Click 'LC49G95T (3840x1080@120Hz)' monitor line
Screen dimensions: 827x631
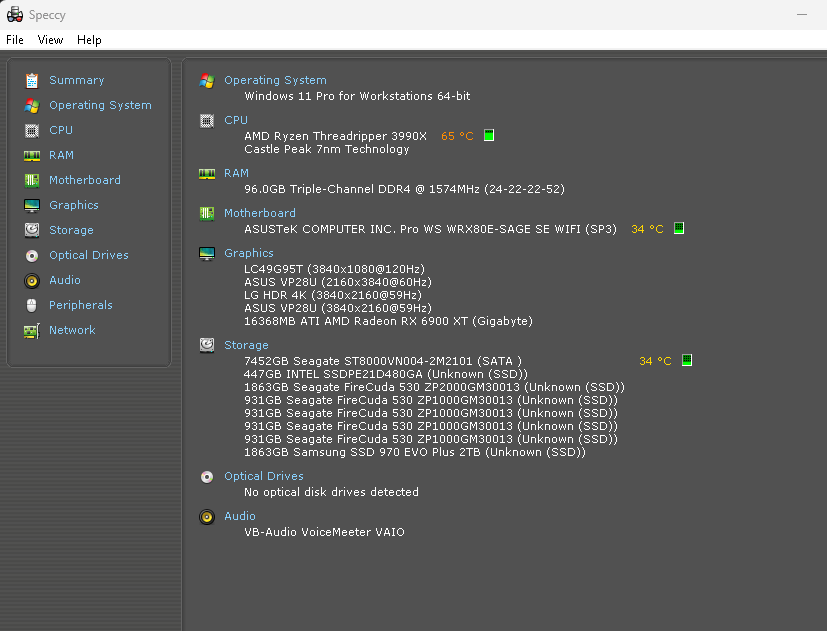[334, 269]
